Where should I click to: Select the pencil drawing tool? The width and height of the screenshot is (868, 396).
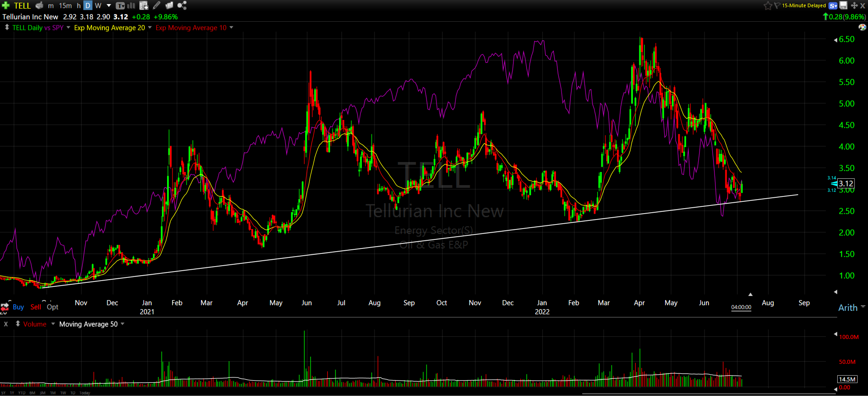pos(157,5)
